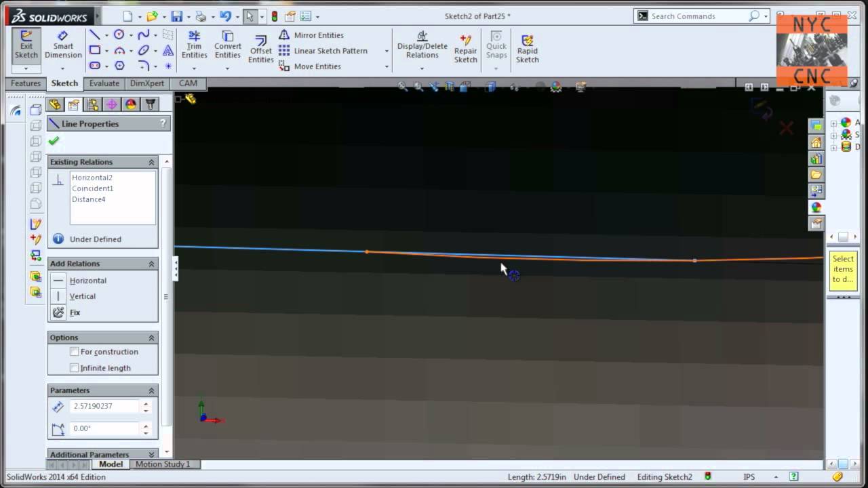Select the Polygon sketch tool
The width and height of the screenshot is (868, 488).
[x=119, y=66]
